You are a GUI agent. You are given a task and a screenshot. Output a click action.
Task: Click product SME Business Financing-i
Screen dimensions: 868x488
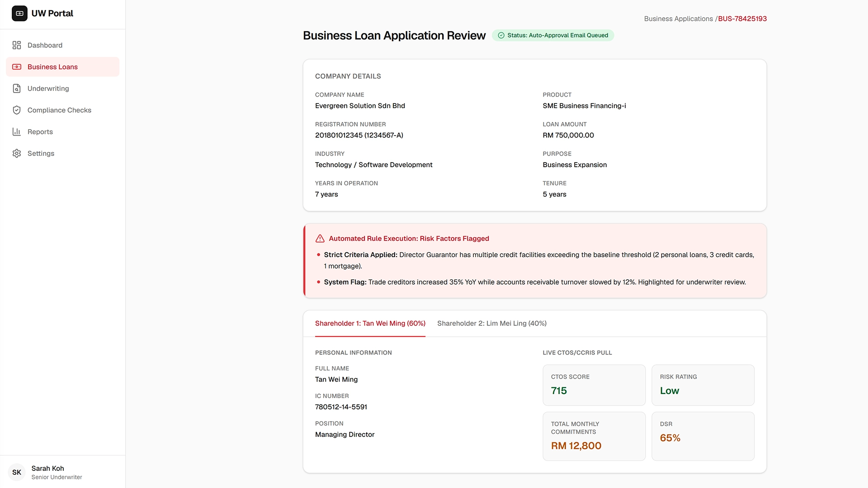584,106
